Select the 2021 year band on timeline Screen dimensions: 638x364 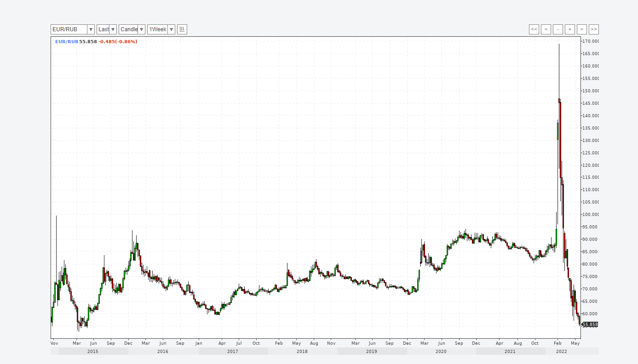coord(510,352)
